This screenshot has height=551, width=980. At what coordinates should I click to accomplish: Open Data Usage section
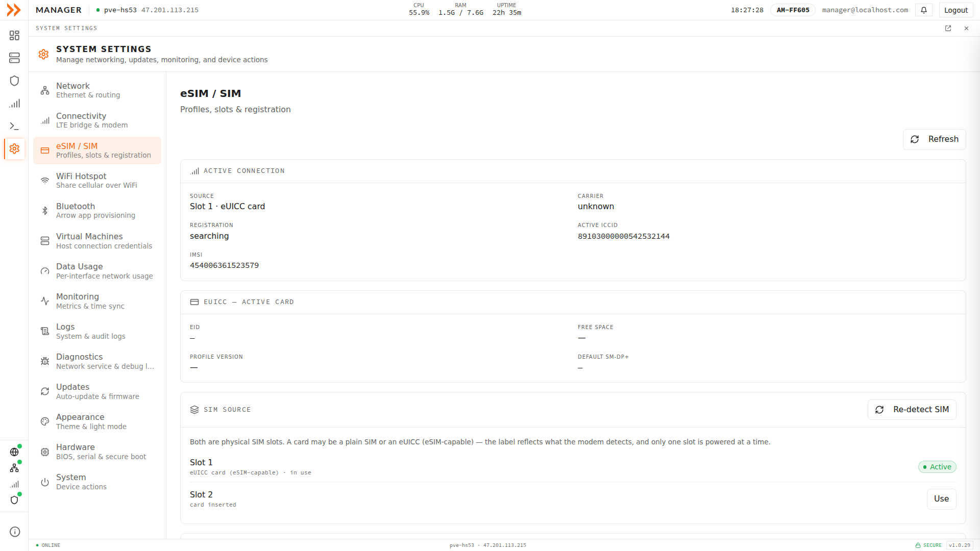tap(97, 271)
